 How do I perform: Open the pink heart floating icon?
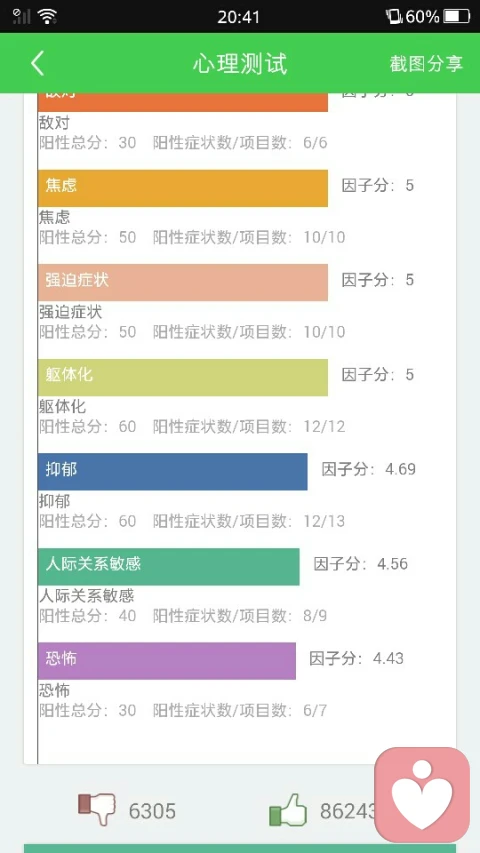(x=422, y=794)
